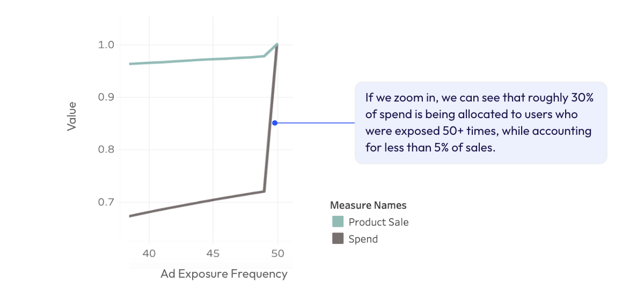Select the Spend legend label
Screen dimensions: 644x304
[x=363, y=239]
